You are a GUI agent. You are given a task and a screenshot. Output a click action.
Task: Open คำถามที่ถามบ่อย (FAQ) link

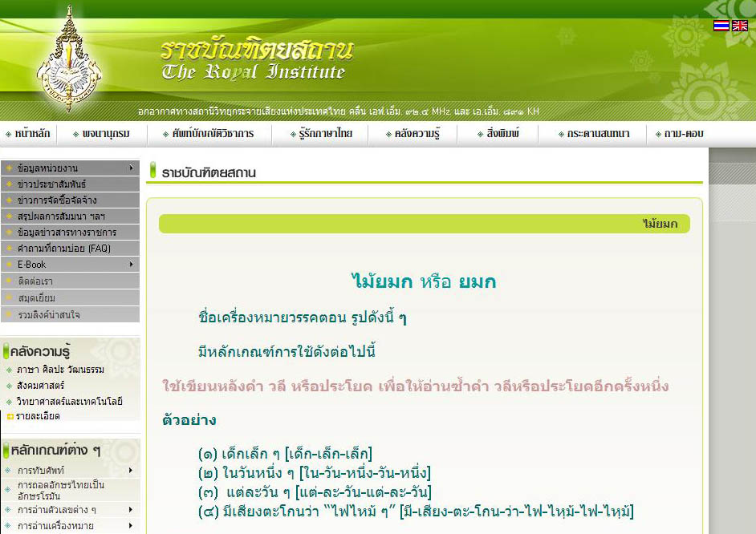click(71, 248)
